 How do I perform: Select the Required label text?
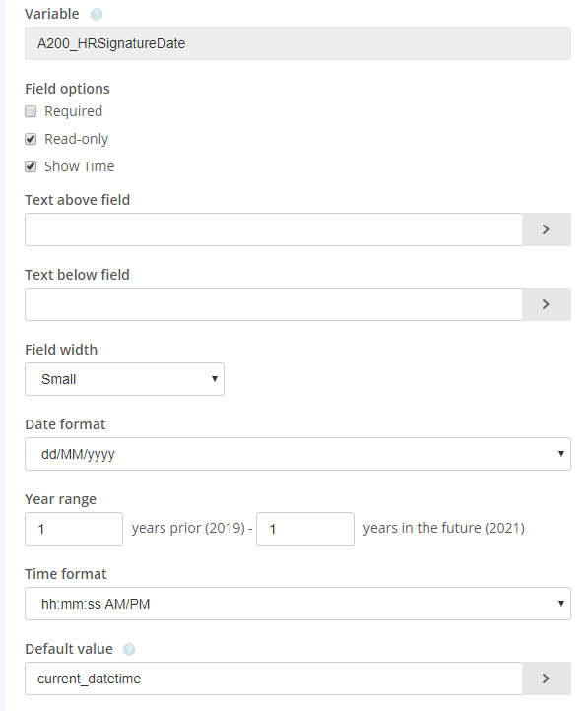(x=74, y=111)
